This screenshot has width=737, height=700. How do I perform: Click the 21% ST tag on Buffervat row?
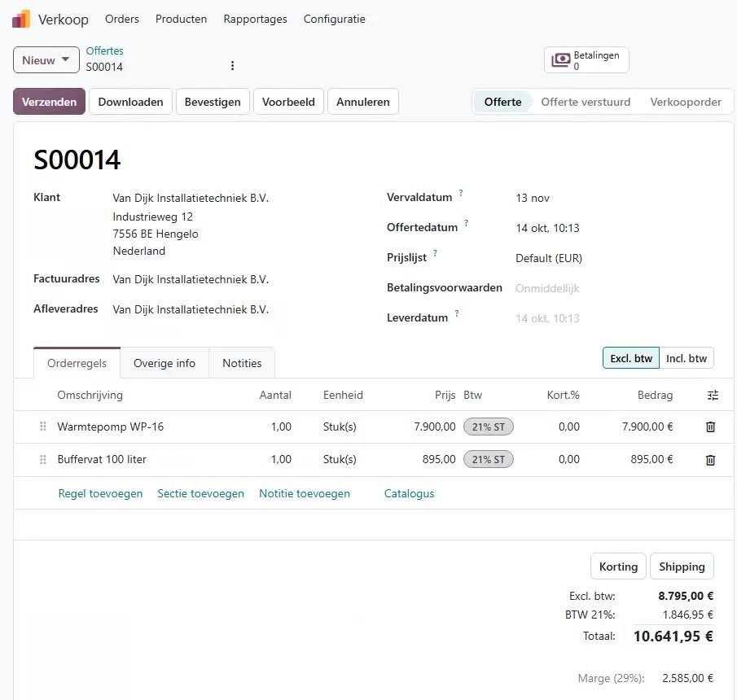click(489, 459)
